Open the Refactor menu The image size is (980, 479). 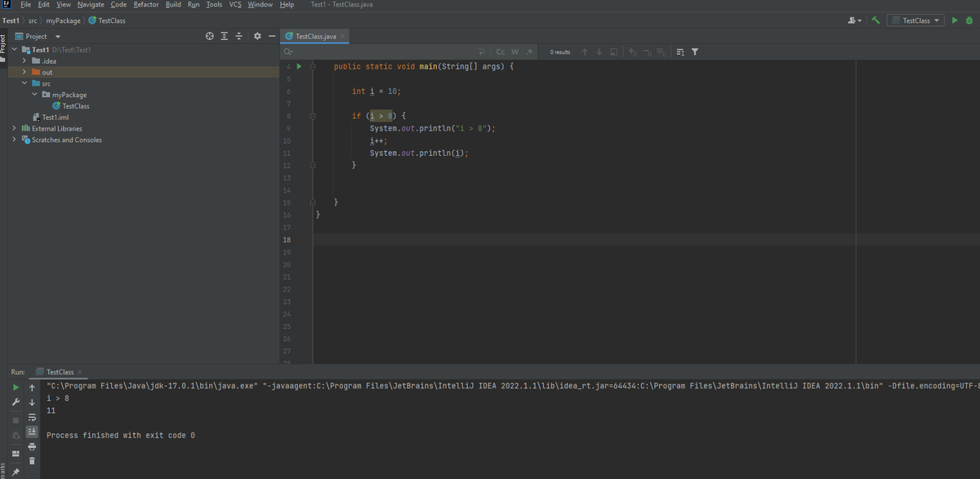click(146, 5)
